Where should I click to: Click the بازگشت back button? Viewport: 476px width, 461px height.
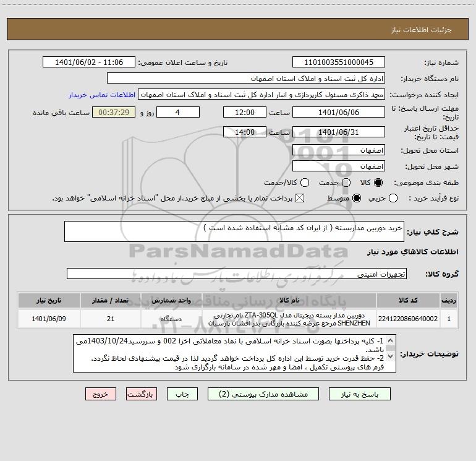(142, 394)
